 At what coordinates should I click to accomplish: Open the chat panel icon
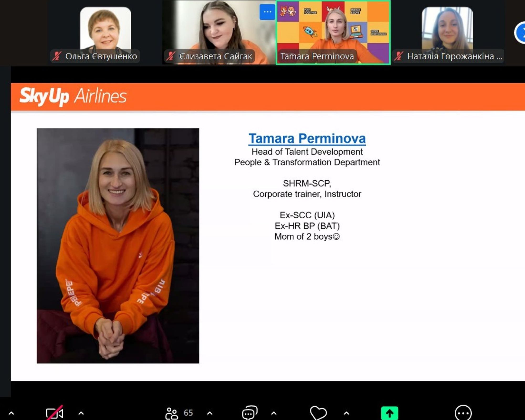(x=249, y=413)
